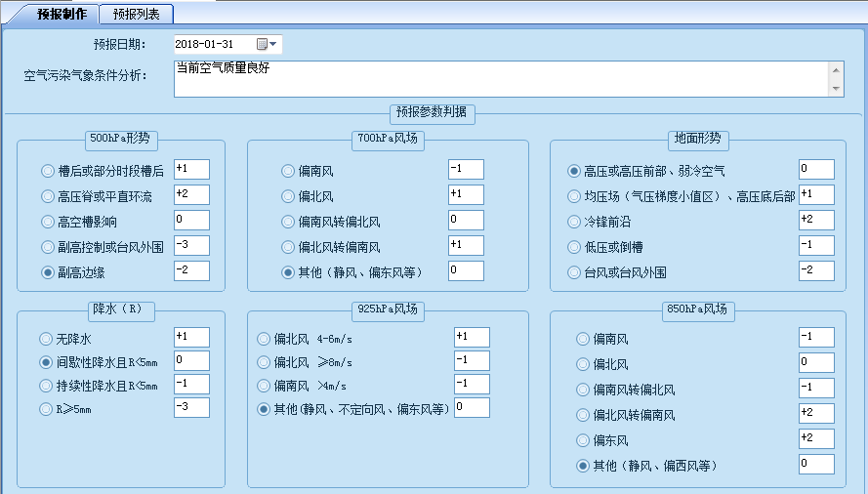Select R≥5mm precipitation option
868x494 pixels.
point(47,409)
